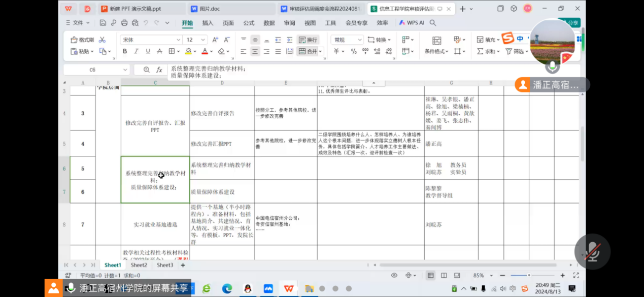
Task: Click the insert function fx icon
Action: (x=159, y=70)
